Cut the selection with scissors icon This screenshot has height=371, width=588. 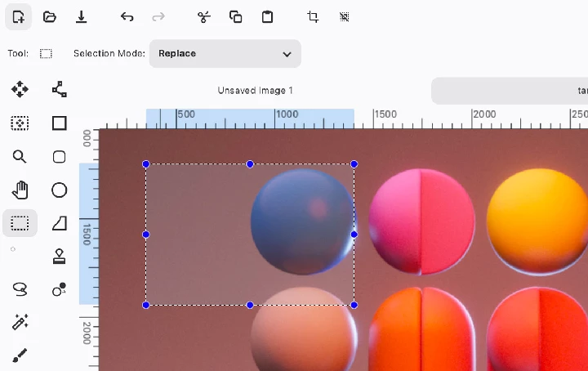[x=204, y=16]
